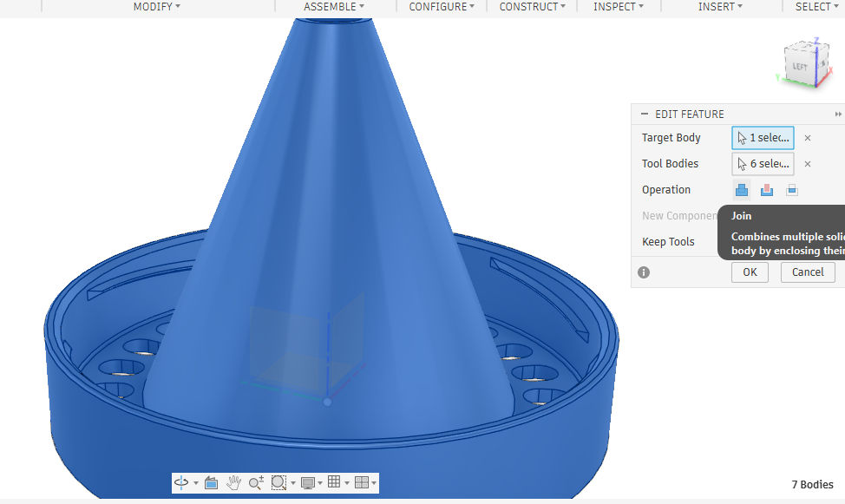Open the Viewports layout dropdown
This screenshot has width=845, height=504.
click(x=364, y=483)
